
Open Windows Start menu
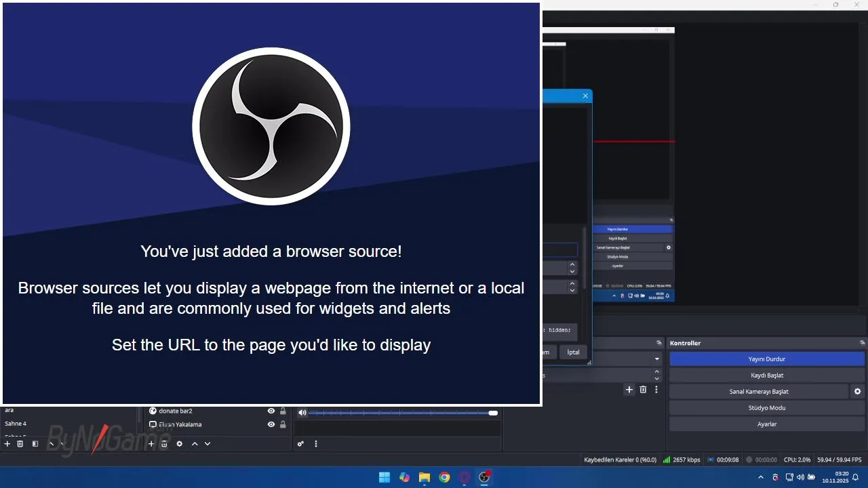(384, 477)
